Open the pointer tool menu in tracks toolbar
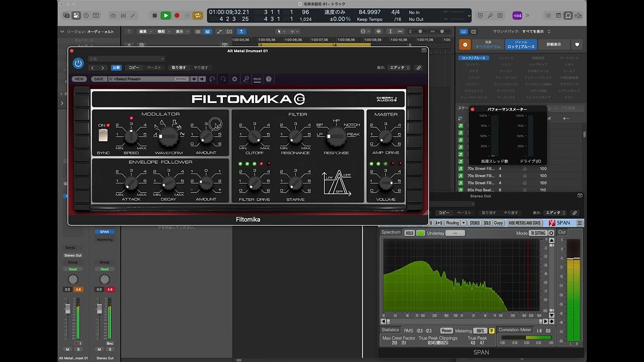 (x=281, y=32)
